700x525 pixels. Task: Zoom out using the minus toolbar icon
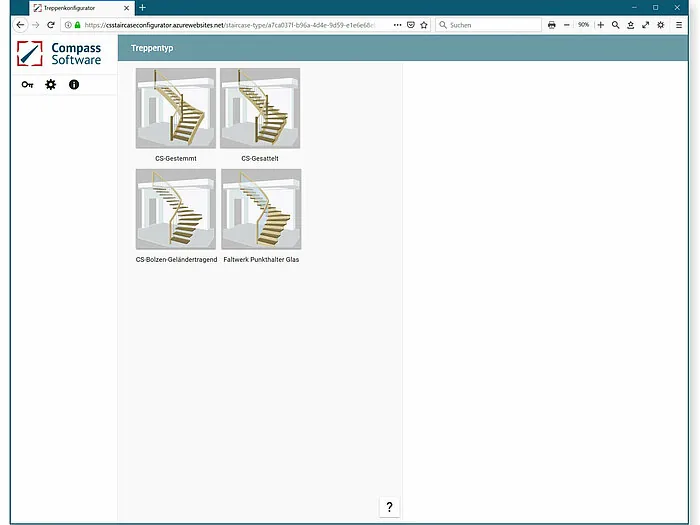567,25
